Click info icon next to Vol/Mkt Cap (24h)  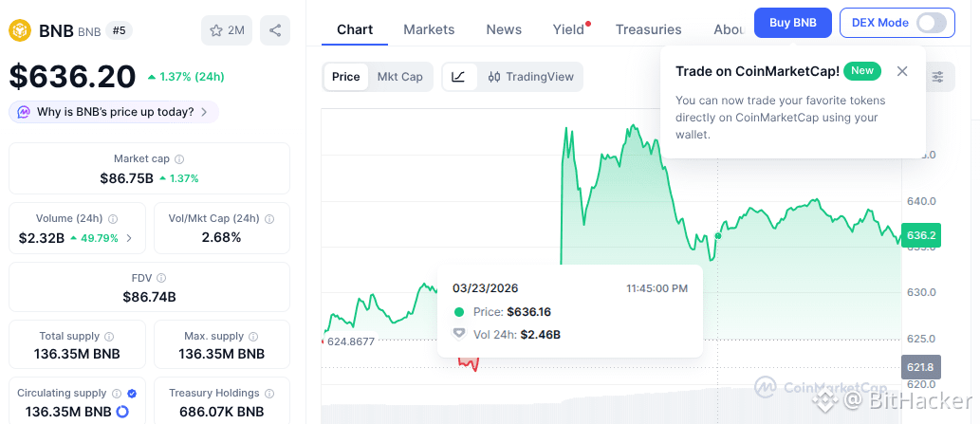click(x=269, y=218)
